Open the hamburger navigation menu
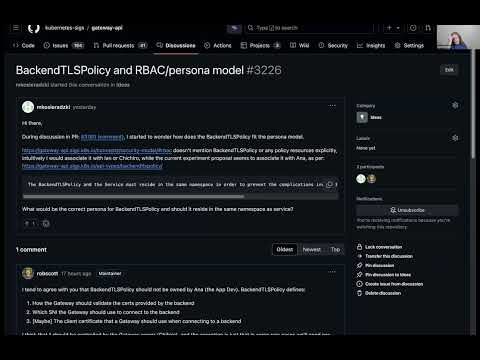Screen dimensions: 480x360 [x=16, y=28]
